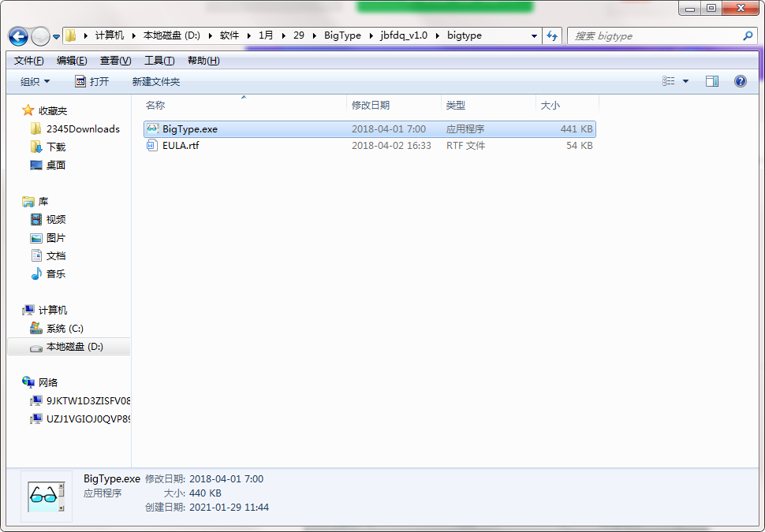The height and width of the screenshot is (532, 765).
Task: Click BigType.exe file name in list
Action: [190, 128]
